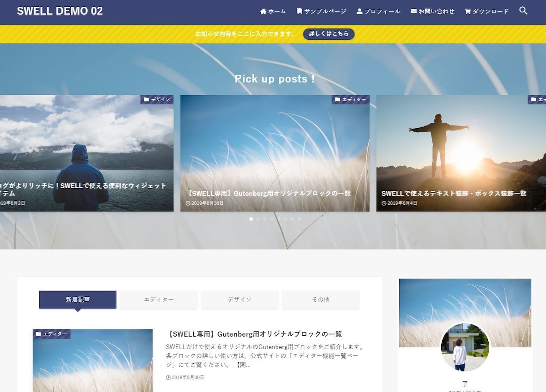Select last slider pagination dot
The height and width of the screenshot is (392, 546).
(299, 219)
